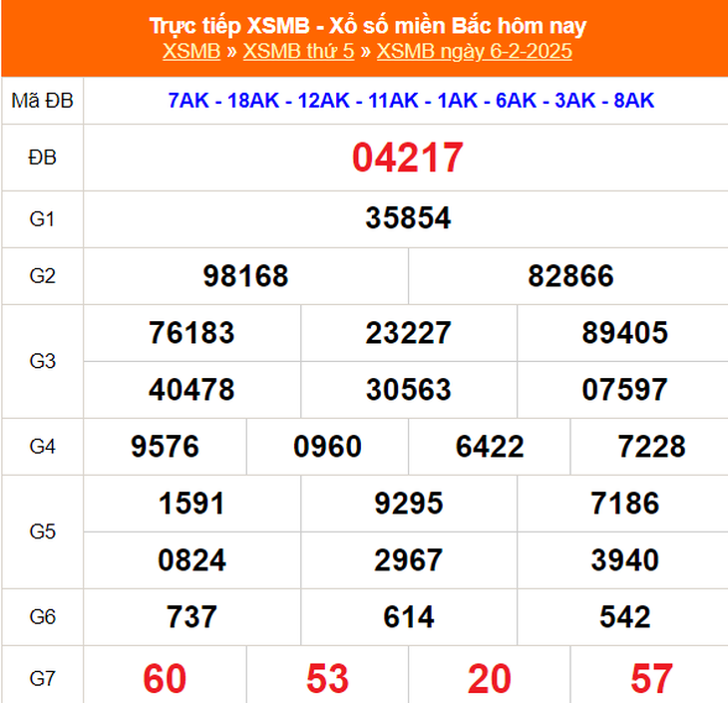The width and height of the screenshot is (728, 703).
Task: Select G2 number 82866
Action: click(x=570, y=275)
